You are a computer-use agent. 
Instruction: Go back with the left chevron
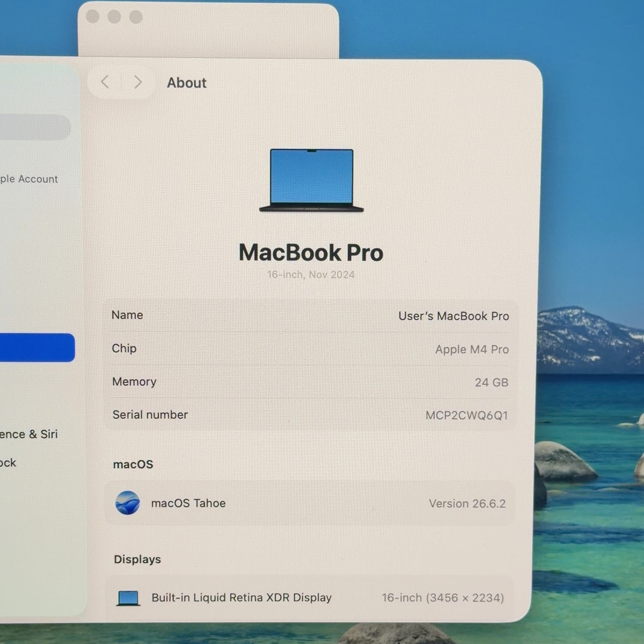click(105, 82)
